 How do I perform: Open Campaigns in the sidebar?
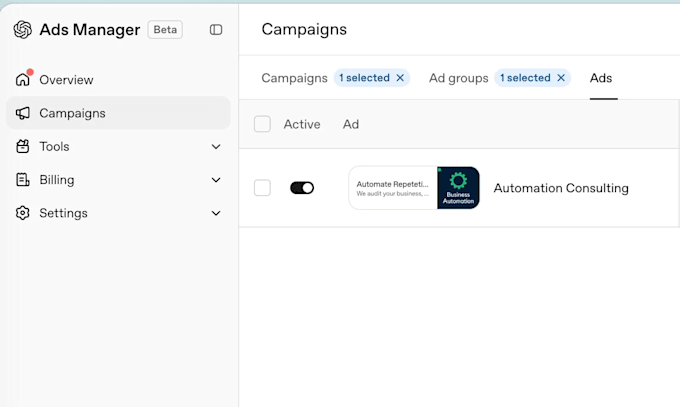[x=118, y=113]
